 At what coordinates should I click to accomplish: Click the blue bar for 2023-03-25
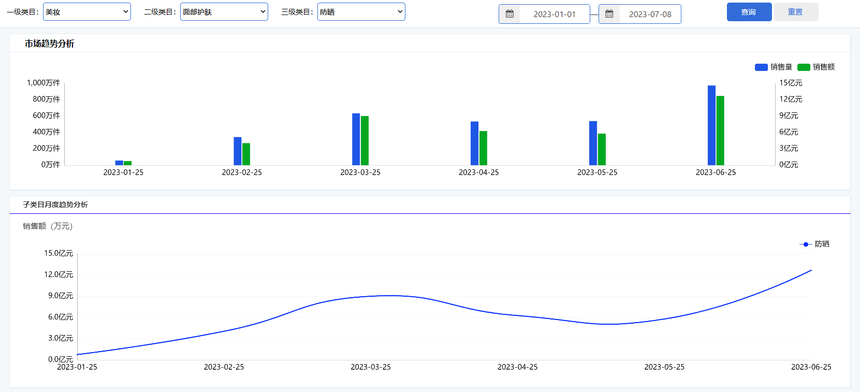point(356,139)
